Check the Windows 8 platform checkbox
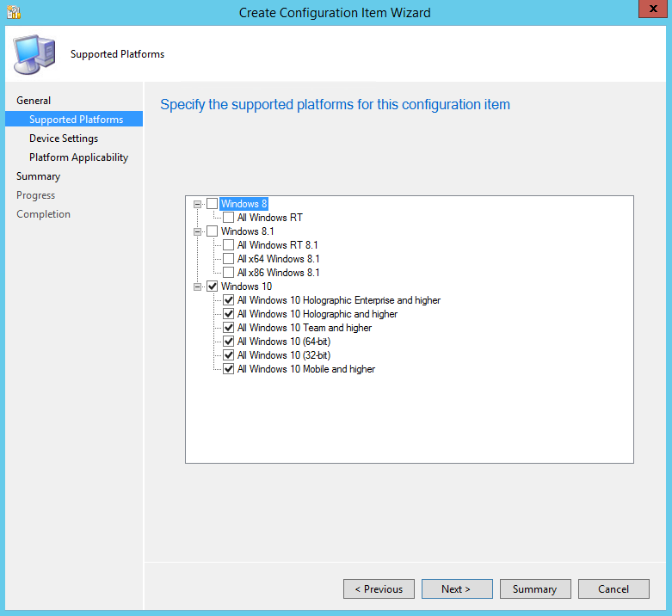Viewport: 672px width, 616px height. coord(213,204)
